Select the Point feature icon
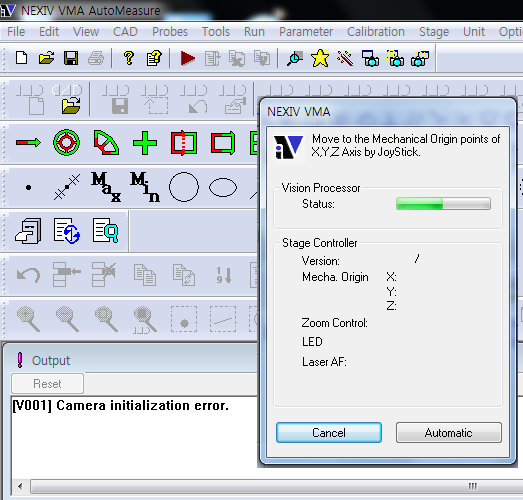The width and height of the screenshot is (523, 500). pyautogui.click(x=28, y=187)
